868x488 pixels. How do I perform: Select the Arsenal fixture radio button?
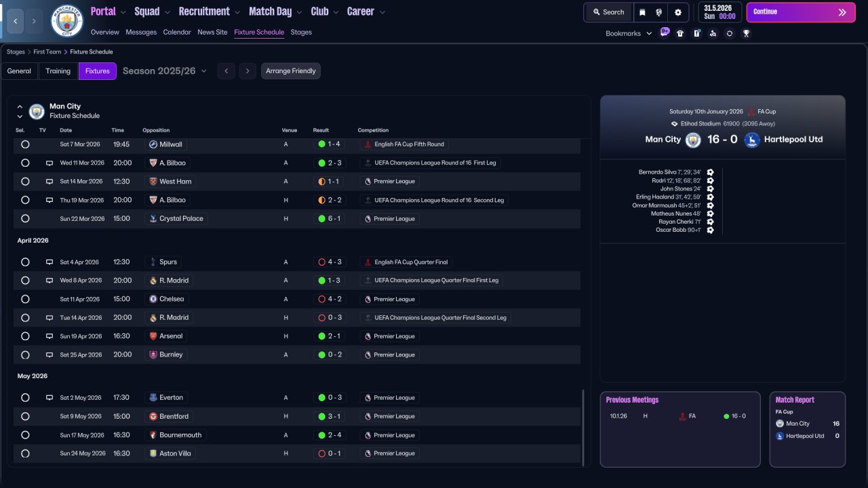pos(25,336)
